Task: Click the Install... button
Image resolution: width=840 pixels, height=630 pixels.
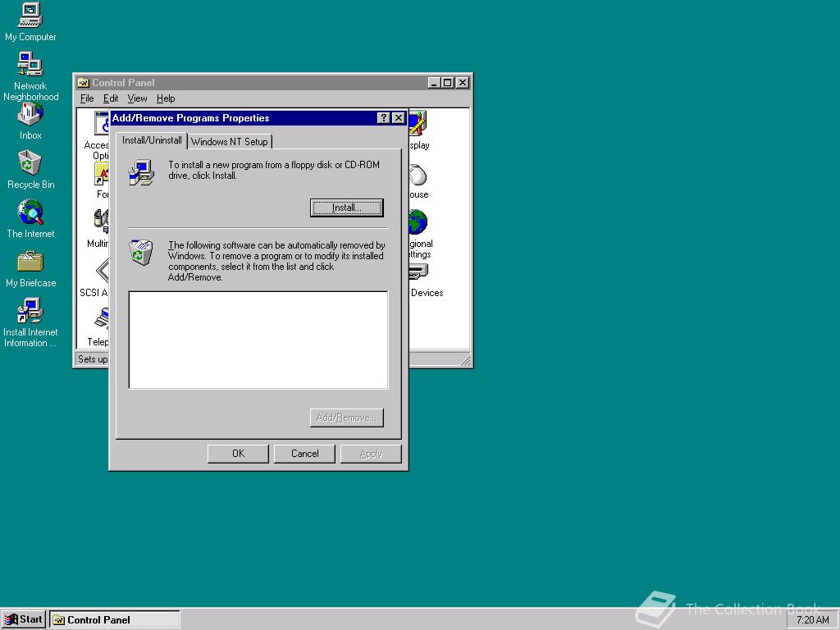Action: point(347,208)
